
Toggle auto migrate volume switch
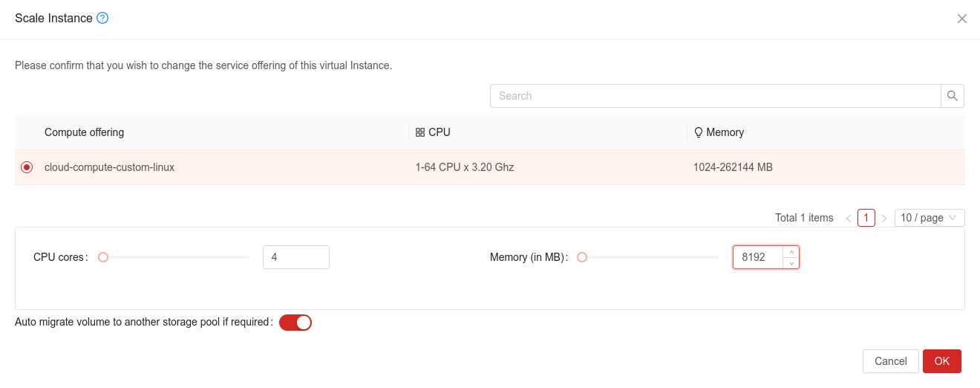point(295,323)
